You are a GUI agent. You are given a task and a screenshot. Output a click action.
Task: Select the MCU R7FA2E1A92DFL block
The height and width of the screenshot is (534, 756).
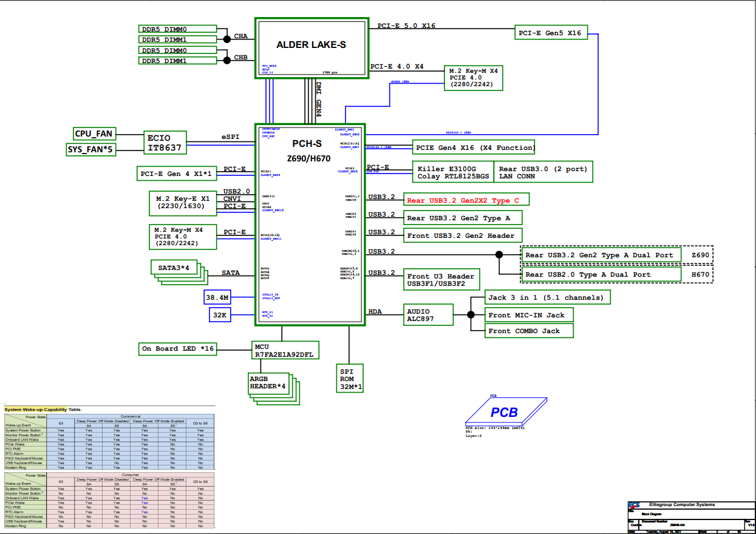pyautogui.click(x=284, y=350)
